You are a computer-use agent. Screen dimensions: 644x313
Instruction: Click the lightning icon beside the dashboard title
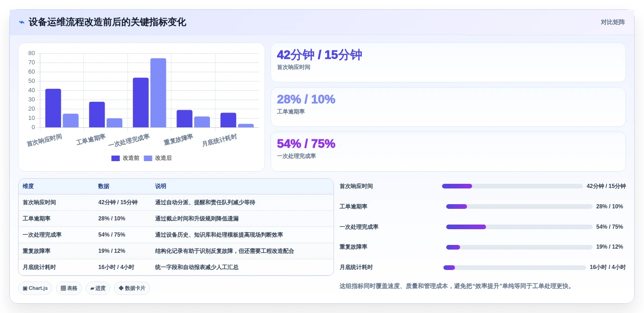pyautogui.click(x=22, y=22)
